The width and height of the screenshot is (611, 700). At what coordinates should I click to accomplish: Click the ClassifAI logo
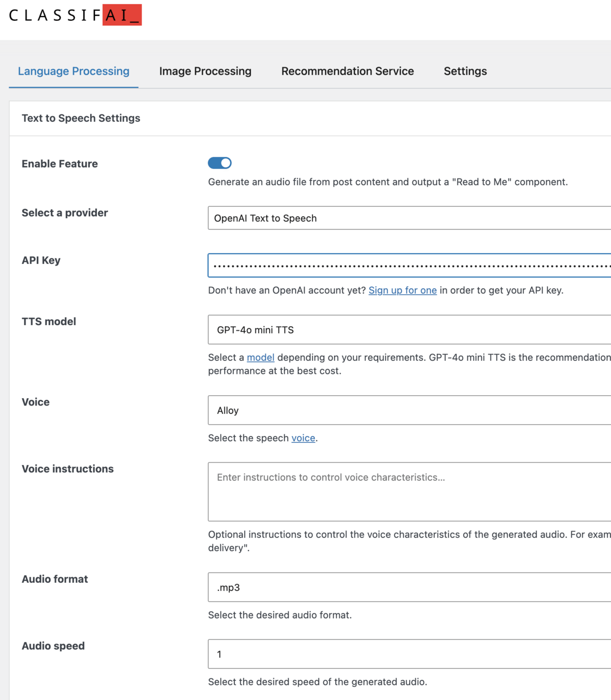point(75,15)
